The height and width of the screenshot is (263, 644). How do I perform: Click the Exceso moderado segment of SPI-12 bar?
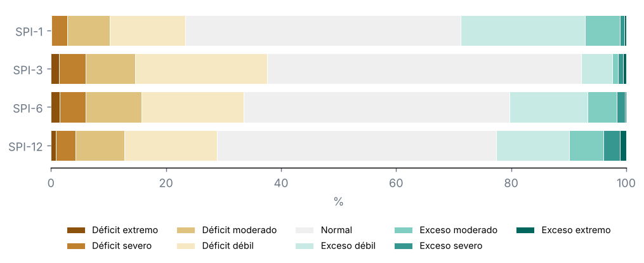[x=586, y=146]
